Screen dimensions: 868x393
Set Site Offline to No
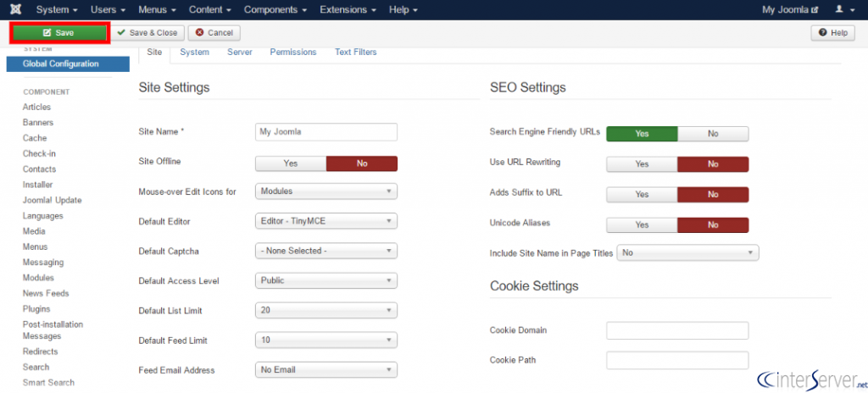[x=362, y=163]
